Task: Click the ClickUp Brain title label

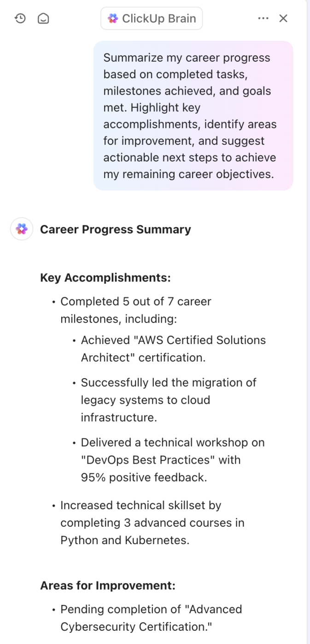Action: tap(159, 18)
